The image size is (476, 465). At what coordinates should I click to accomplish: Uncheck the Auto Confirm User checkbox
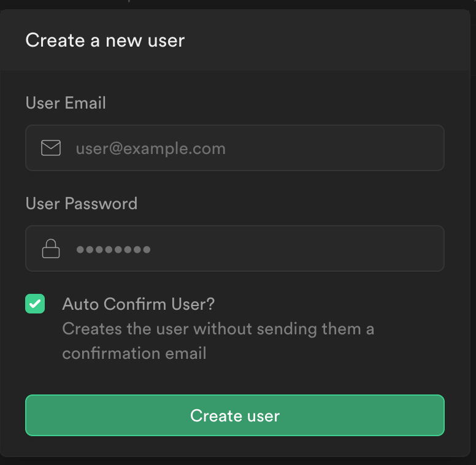[x=35, y=304]
